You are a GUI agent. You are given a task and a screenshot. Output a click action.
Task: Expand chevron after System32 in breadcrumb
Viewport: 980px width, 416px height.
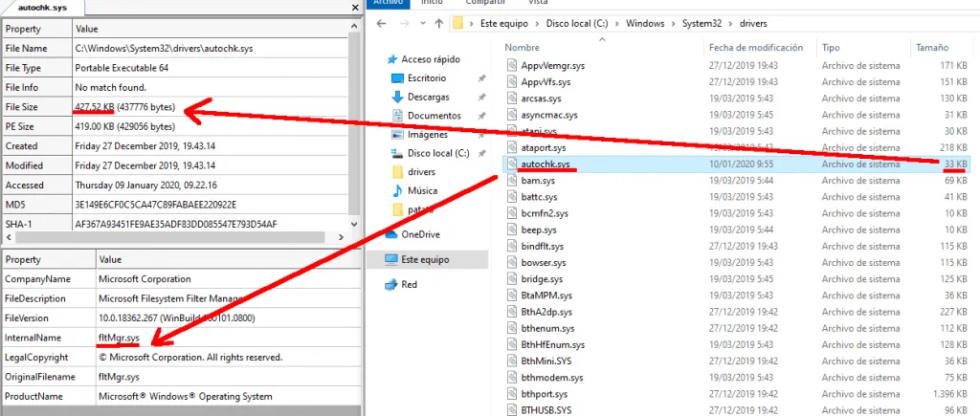coord(731,24)
